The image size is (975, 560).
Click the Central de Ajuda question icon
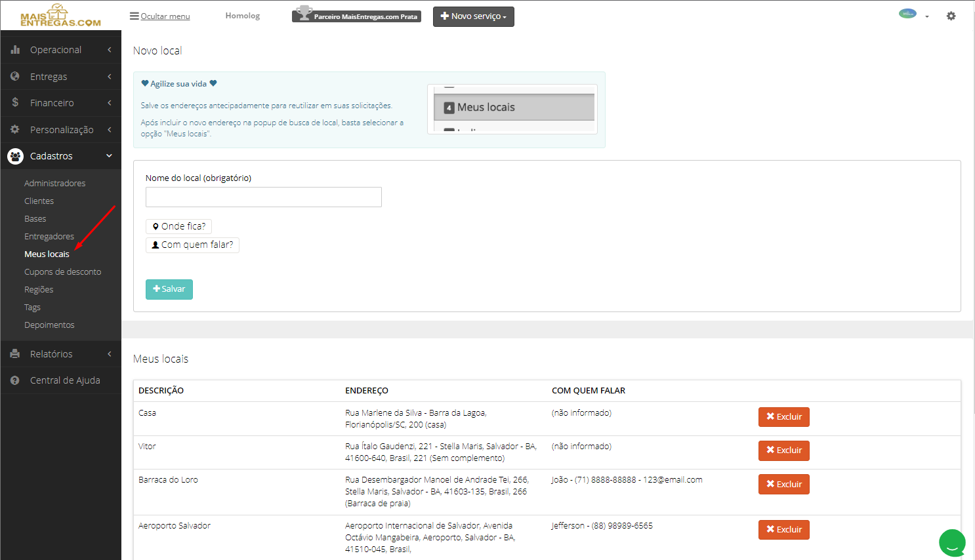(15, 380)
